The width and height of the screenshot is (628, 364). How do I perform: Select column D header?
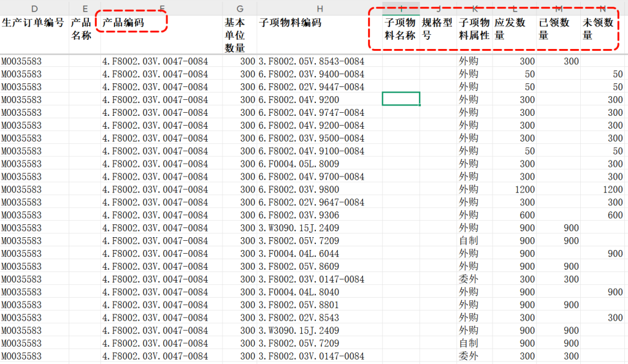[x=34, y=9]
